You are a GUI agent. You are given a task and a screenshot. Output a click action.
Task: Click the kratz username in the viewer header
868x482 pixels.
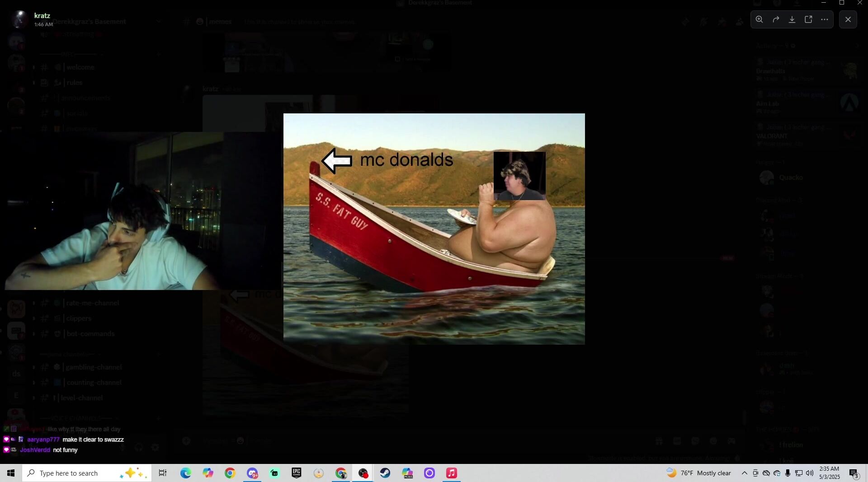point(42,15)
